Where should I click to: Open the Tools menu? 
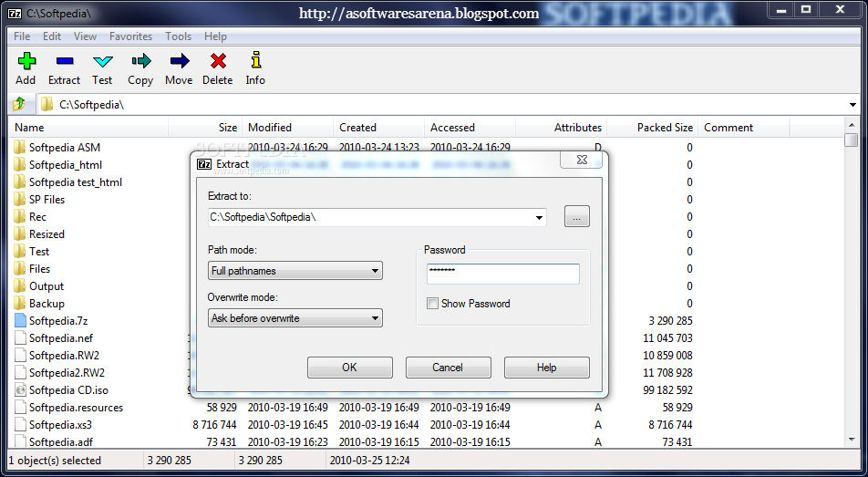click(x=179, y=36)
